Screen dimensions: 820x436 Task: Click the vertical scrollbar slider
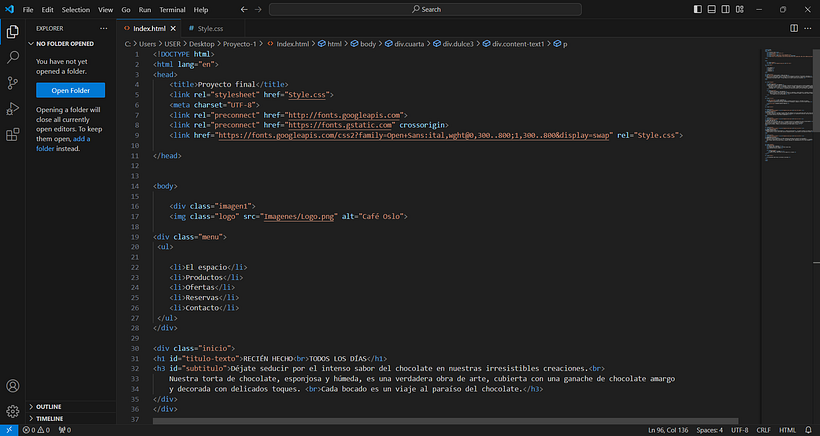click(816, 90)
